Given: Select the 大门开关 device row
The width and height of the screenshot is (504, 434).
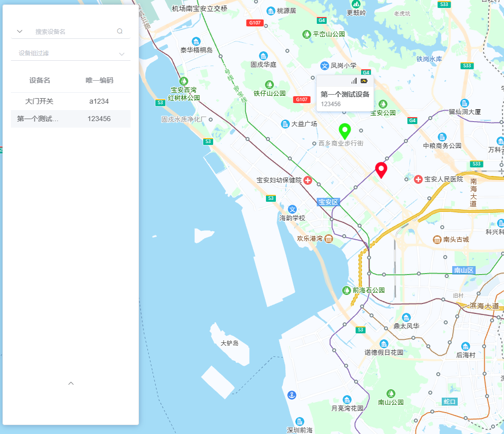Looking at the screenshot, I should [70, 101].
